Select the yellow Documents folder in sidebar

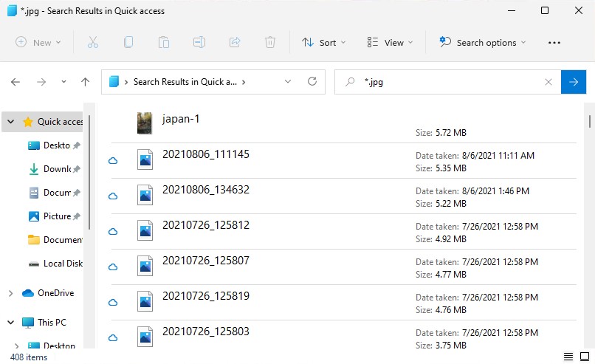click(x=55, y=239)
